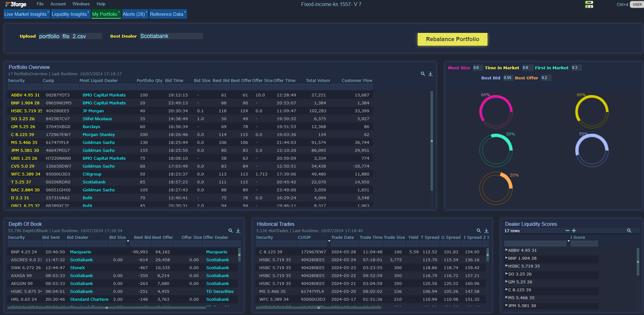Image resolution: width=644 pixels, height=315 pixels.
Task: Sort Historical Trades by Trade Date header
Action: coord(342,237)
